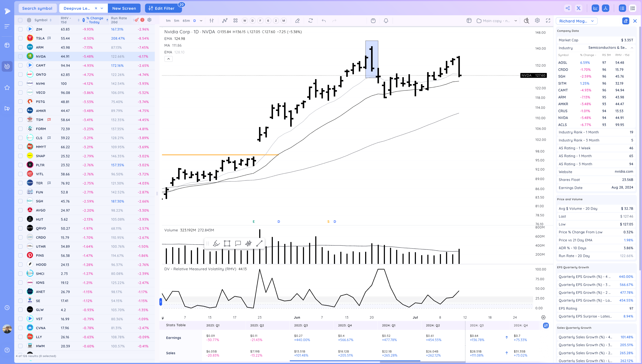This screenshot has width=642, height=364.
Task: Select the trend line drawing tool
Action: [259, 244]
